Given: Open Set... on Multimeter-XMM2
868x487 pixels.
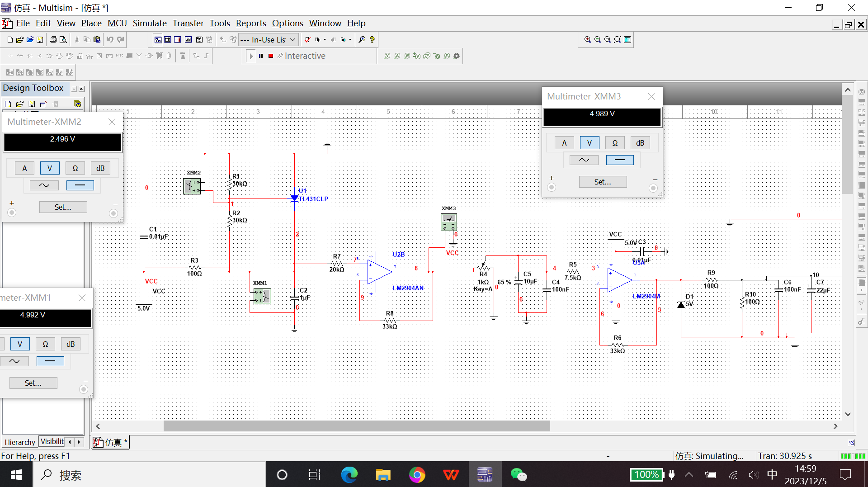Looking at the screenshot, I should (x=63, y=207).
